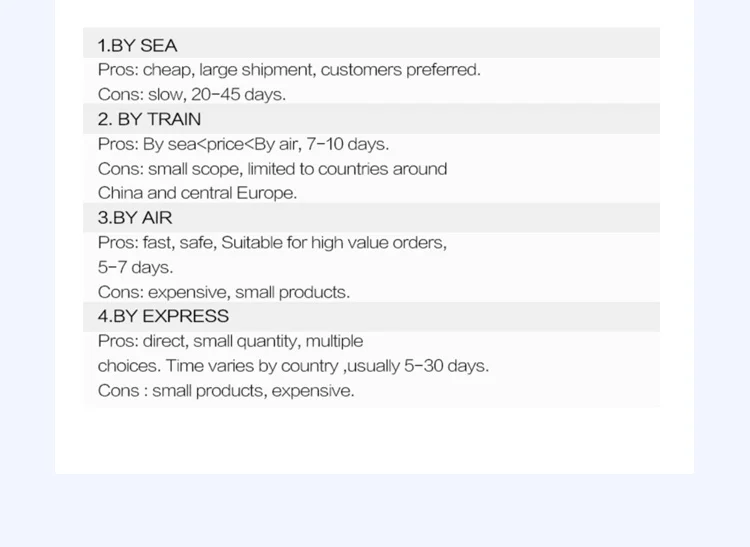This screenshot has width=750, height=547.
Task: Select the '2. BY TRAIN' heading row
Action: click(371, 119)
